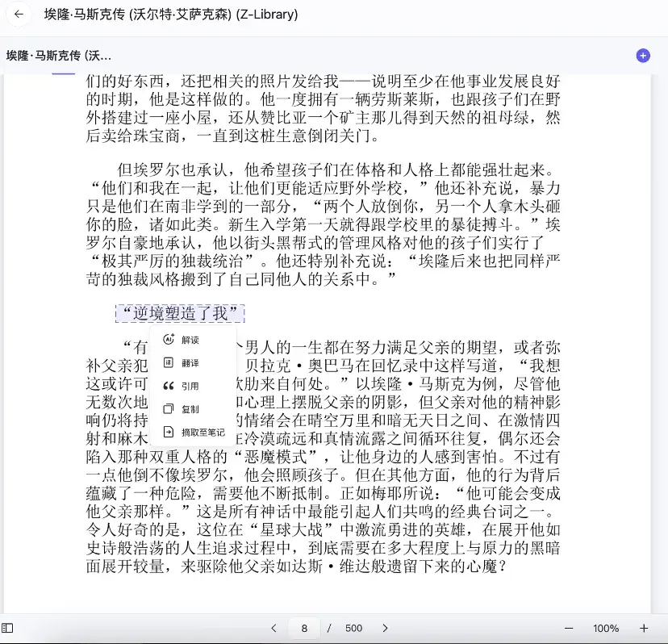Screen dimensions: 668x644
Task: Zoom out using the minus control
Action: (x=568, y=628)
